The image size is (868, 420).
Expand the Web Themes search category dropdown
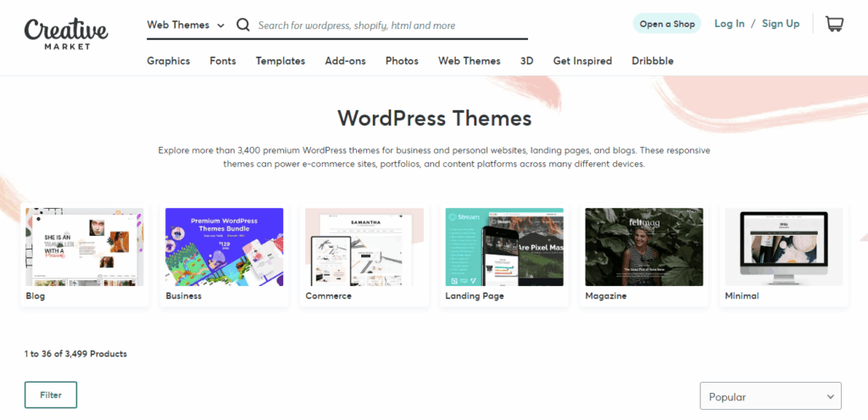(186, 25)
